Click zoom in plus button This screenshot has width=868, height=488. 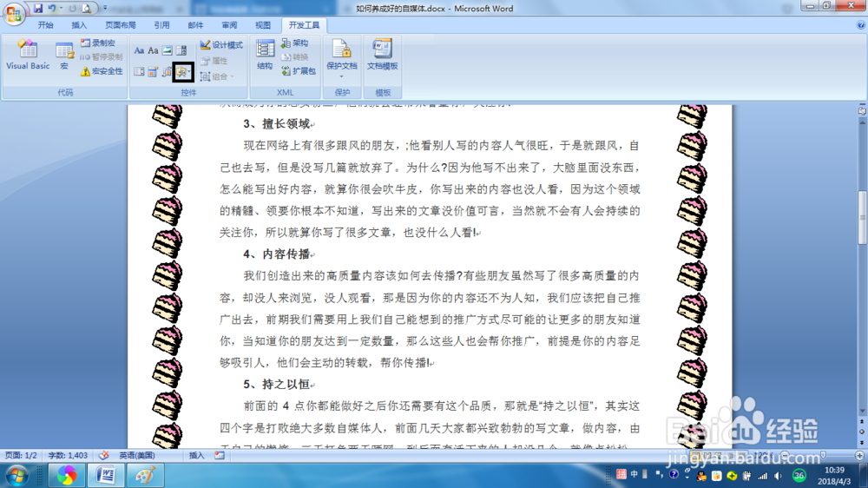(x=859, y=455)
